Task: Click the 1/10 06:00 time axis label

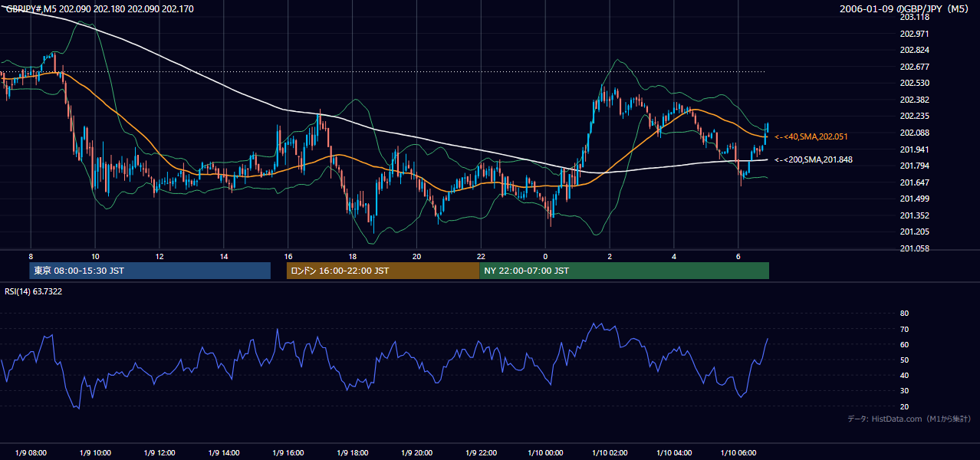Action: [738, 453]
